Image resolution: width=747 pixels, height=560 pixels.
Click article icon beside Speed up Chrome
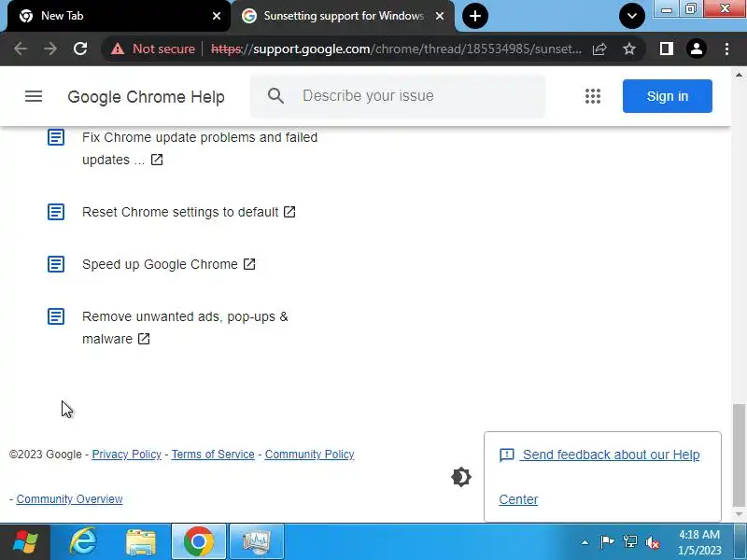(56, 264)
